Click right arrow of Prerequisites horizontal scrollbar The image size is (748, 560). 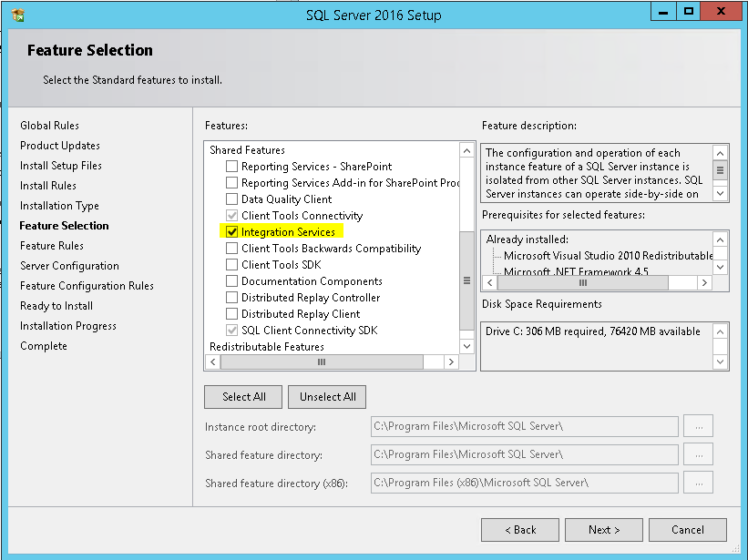704,282
